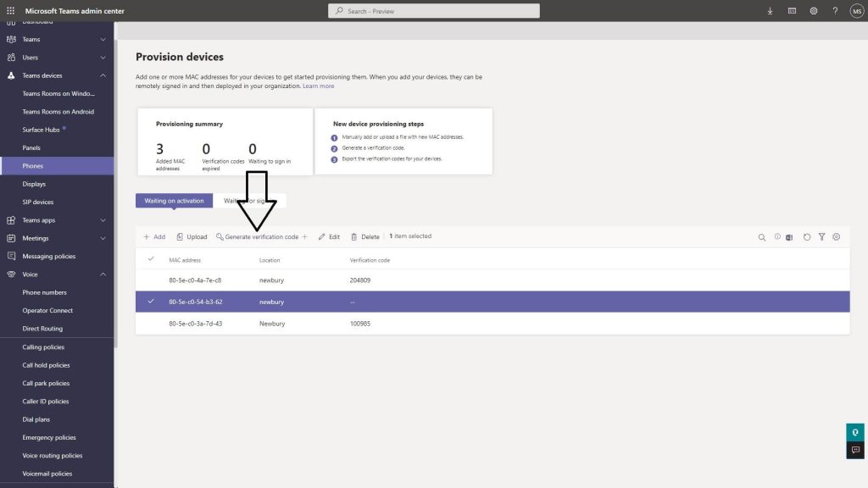Click the Learn more link
This screenshot has width=868, height=488.
319,86
